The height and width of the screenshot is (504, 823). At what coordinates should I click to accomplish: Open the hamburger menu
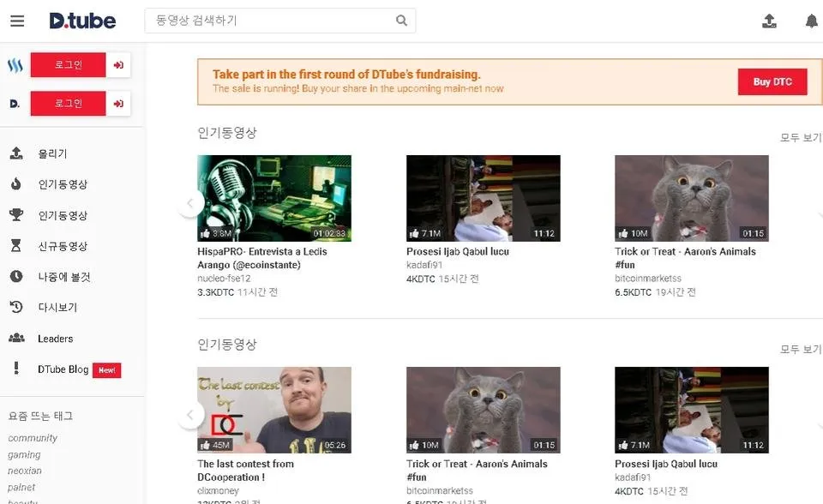(x=17, y=21)
